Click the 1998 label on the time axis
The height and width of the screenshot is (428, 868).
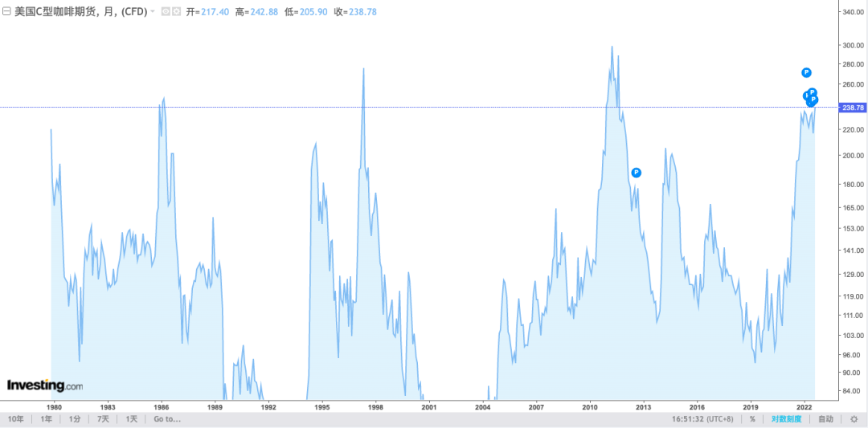click(x=376, y=406)
